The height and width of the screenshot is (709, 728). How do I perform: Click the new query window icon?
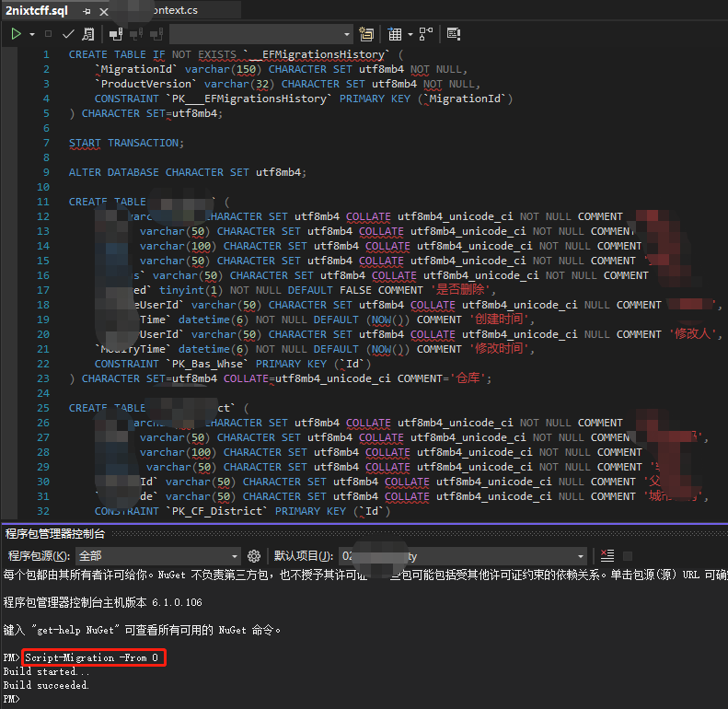pos(366,34)
